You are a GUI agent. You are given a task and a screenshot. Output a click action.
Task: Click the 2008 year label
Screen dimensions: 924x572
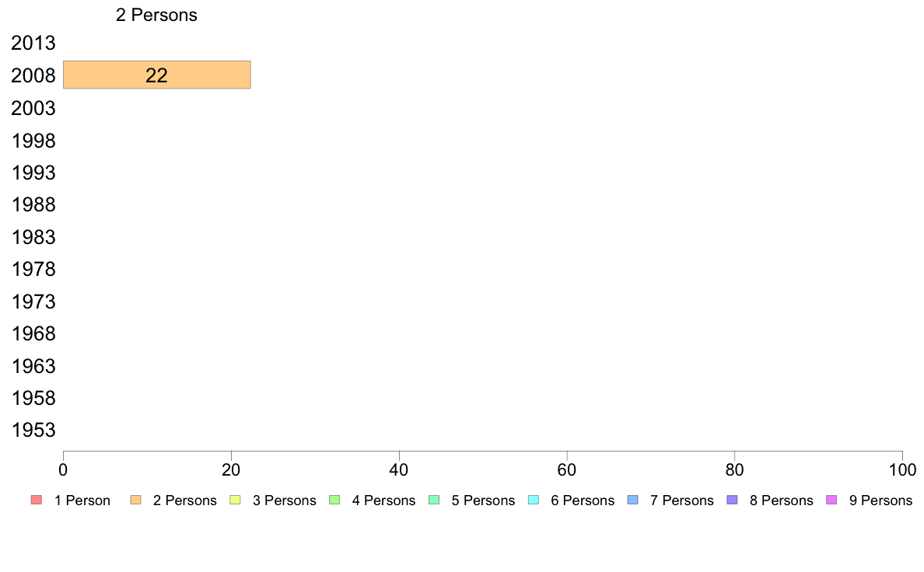pos(33,75)
